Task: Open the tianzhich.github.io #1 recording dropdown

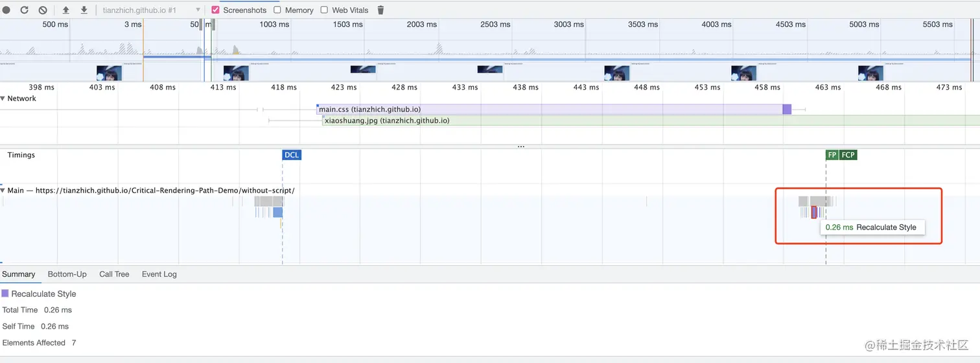Action: (152, 10)
